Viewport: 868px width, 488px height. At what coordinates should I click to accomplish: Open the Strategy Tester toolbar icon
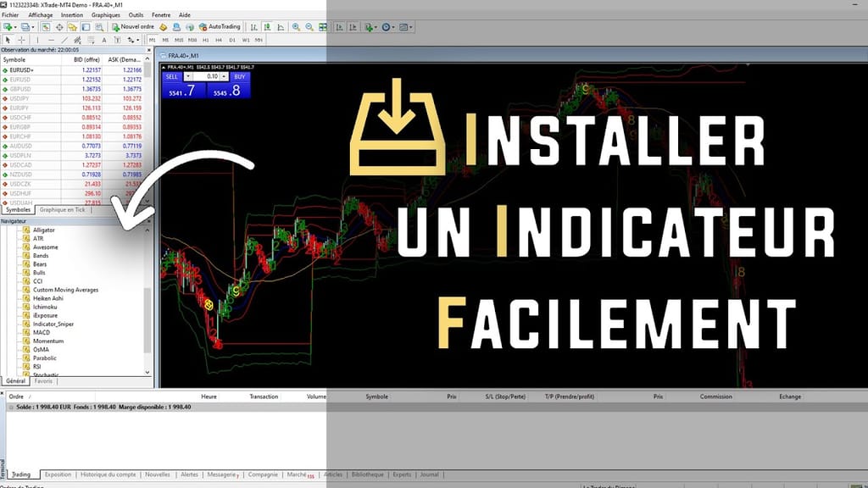[x=99, y=26]
